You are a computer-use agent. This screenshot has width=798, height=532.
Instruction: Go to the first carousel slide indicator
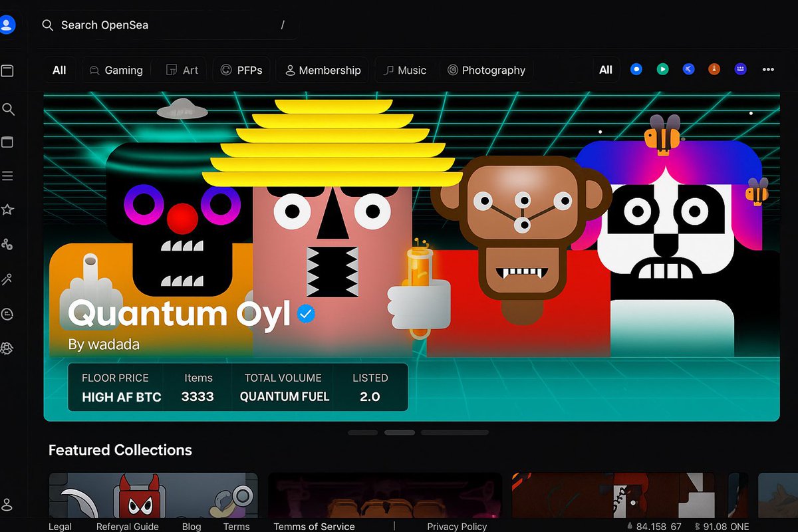point(362,432)
